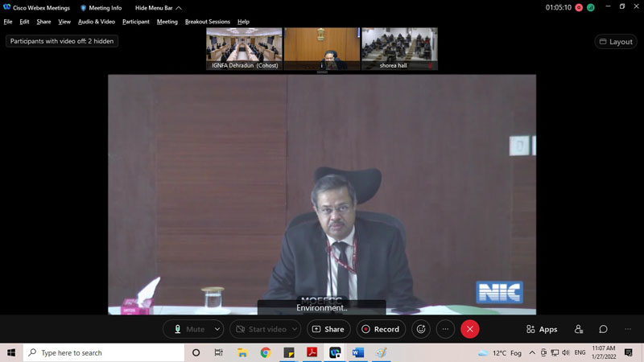Click the Share content button
Screen dimensions: 644x362
328,329
